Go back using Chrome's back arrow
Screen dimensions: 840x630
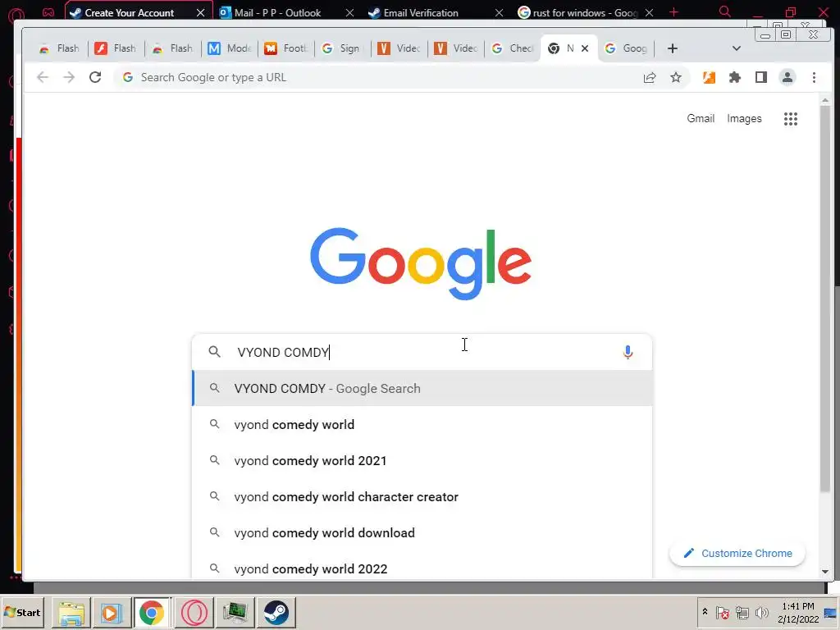43,77
